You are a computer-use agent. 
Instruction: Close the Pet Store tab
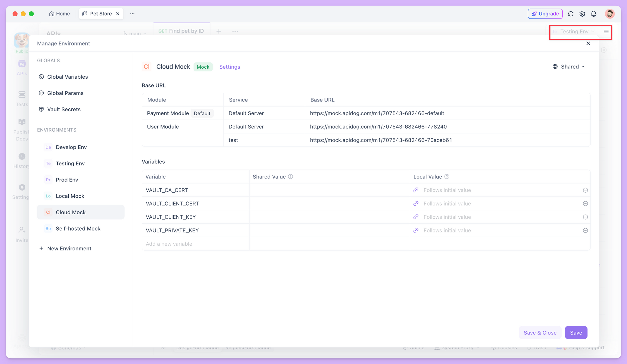118,14
